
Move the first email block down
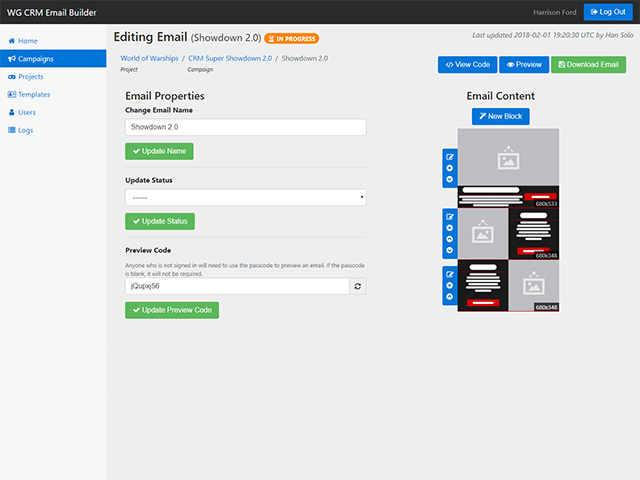[449, 180]
